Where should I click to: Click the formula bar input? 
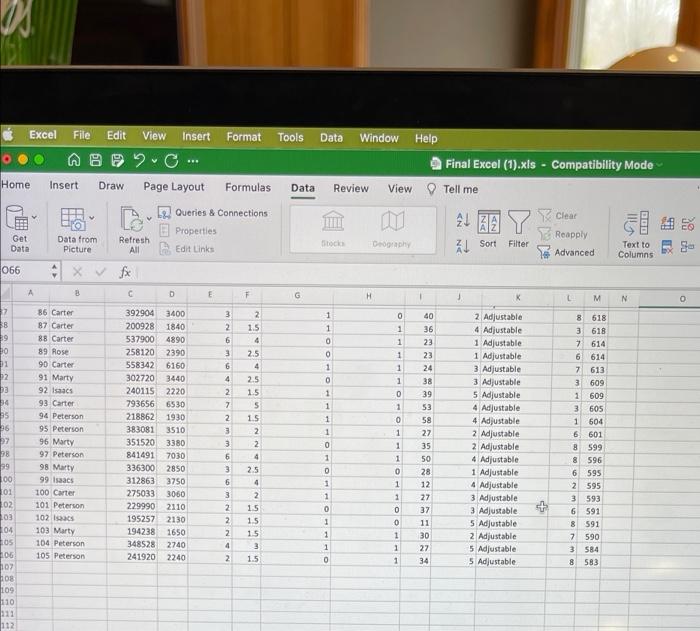pyautogui.click(x=417, y=273)
